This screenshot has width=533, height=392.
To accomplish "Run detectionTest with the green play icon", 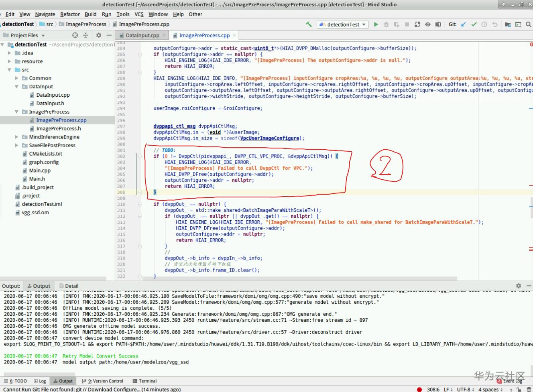I will 376,24.
